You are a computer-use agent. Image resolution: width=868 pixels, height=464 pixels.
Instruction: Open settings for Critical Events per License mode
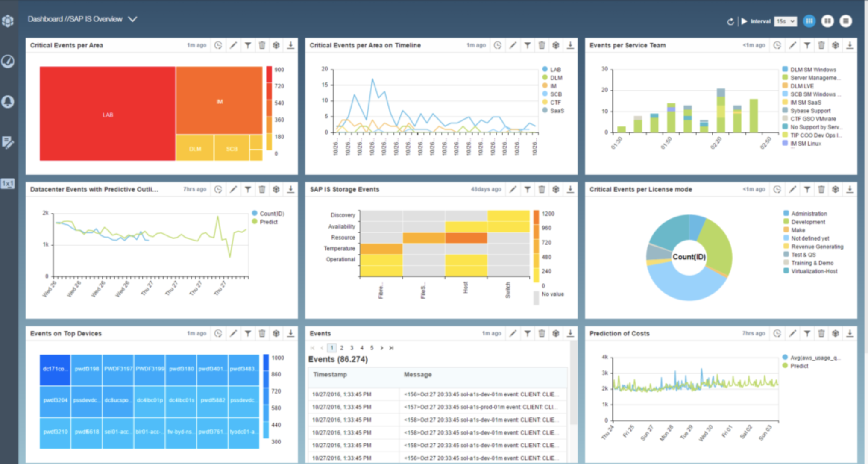click(x=836, y=189)
